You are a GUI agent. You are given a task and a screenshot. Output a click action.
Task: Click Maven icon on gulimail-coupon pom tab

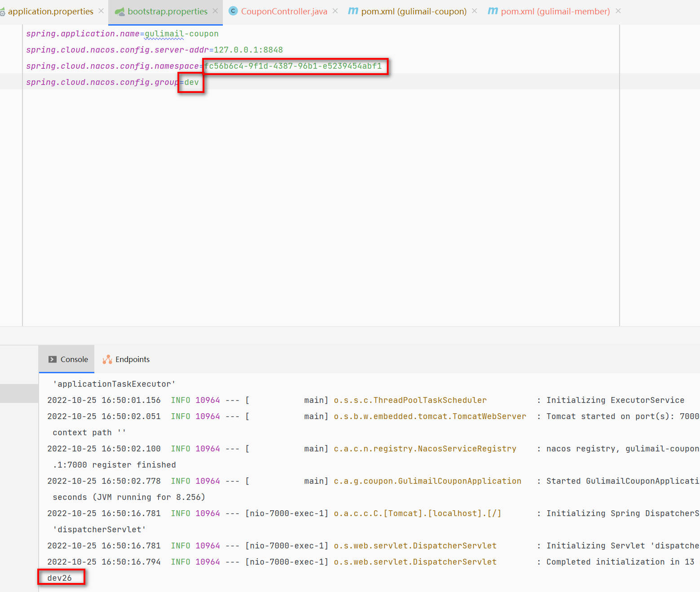tap(353, 11)
